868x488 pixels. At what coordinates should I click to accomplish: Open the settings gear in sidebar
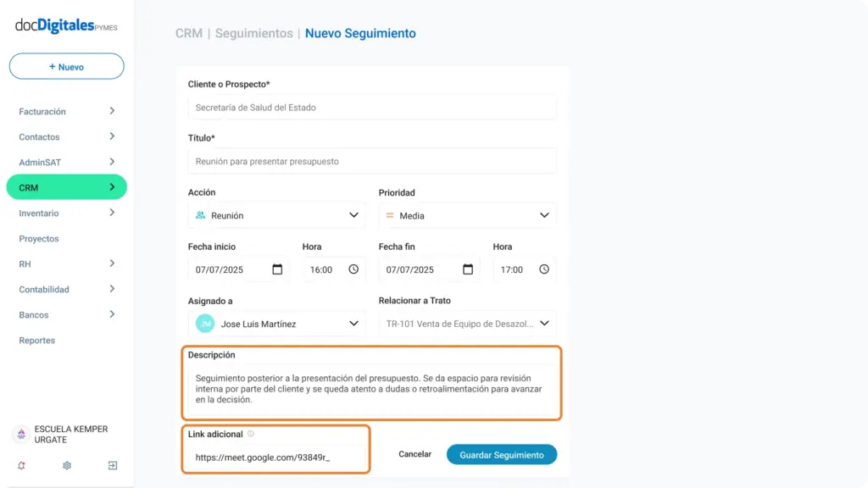click(x=67, y=465)
